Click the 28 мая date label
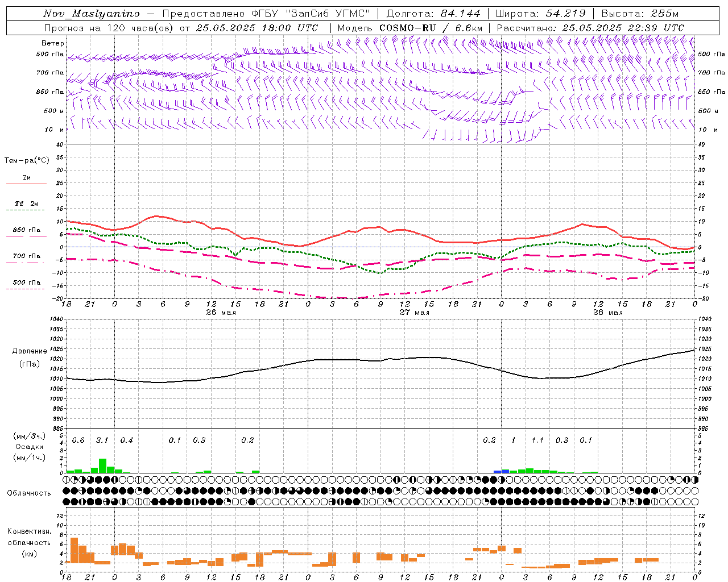The height and width of the screenshot is (582, 728). pos(608,313)
